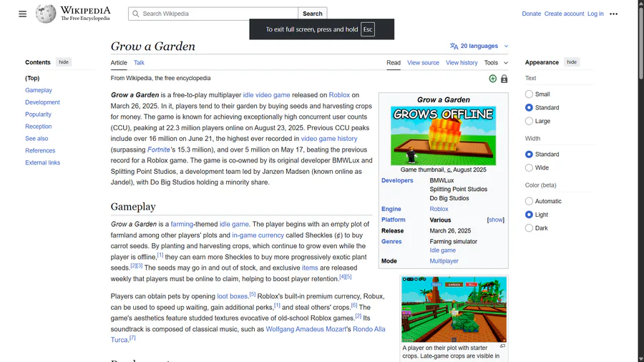Hide the Contents sidebar
Screen dimensions: 644x362
point(64,62)
